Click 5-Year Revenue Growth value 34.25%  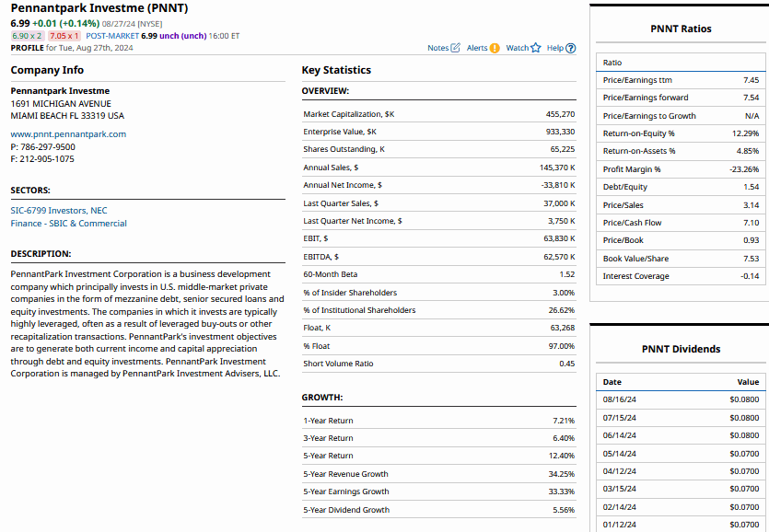(562, 474)
